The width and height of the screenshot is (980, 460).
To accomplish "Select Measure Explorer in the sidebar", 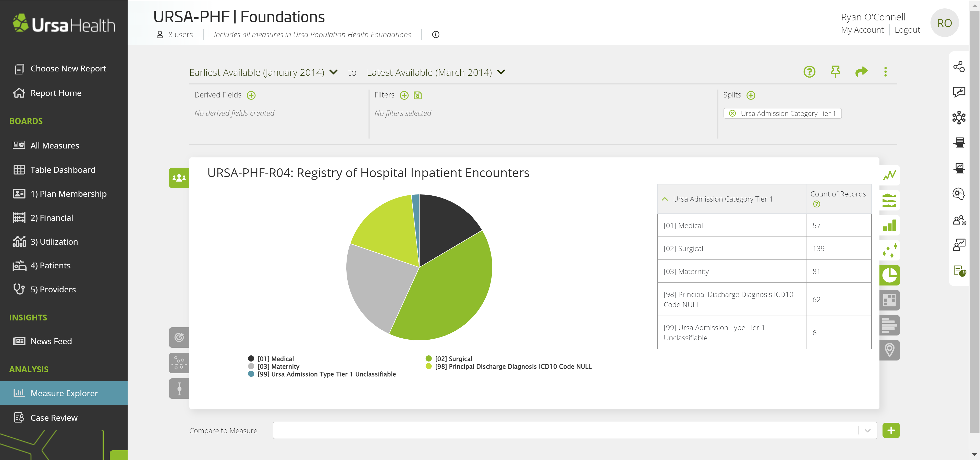I will pos(64,393).
